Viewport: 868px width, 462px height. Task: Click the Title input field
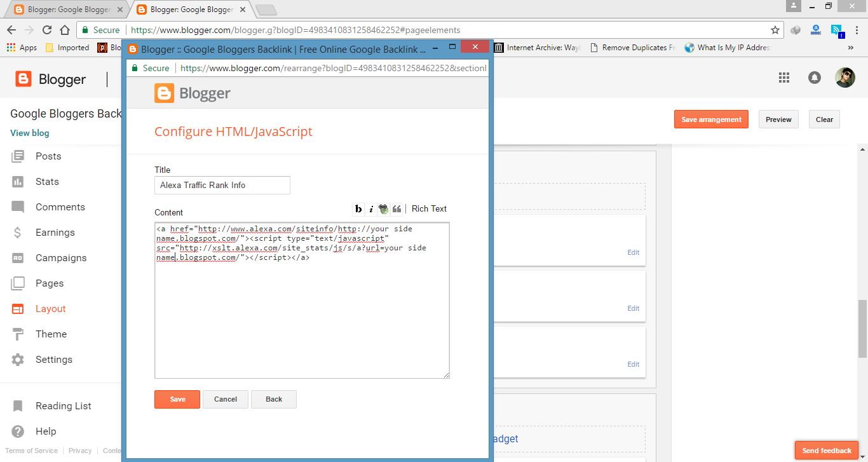click(x=222, y=185)
